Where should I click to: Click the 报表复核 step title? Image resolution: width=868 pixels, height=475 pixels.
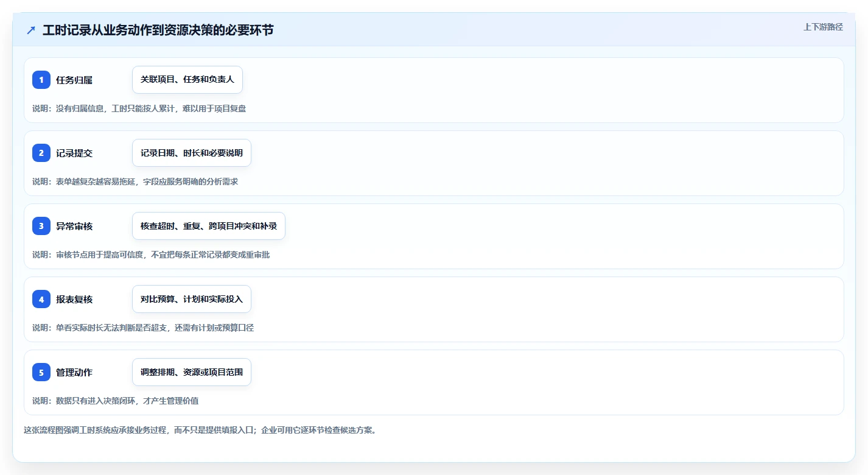[x=74, y=299]
